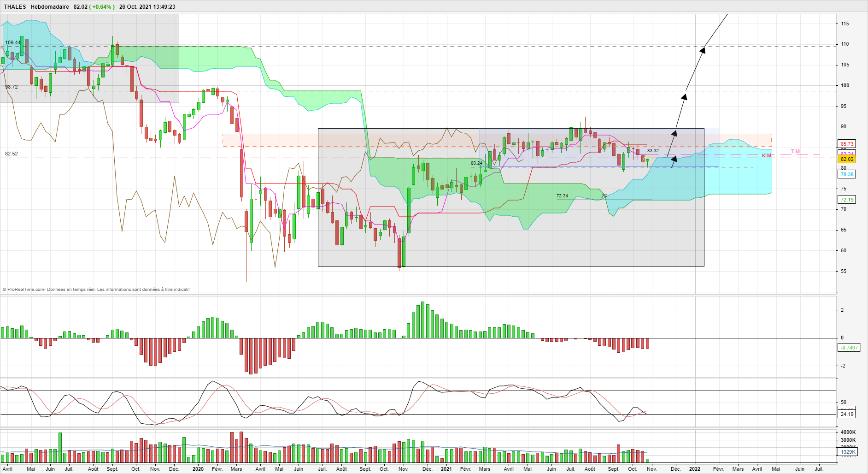The image size is (868, 474).
Task: Click the 4000K volume axis label
Action: tap(848, 432)
